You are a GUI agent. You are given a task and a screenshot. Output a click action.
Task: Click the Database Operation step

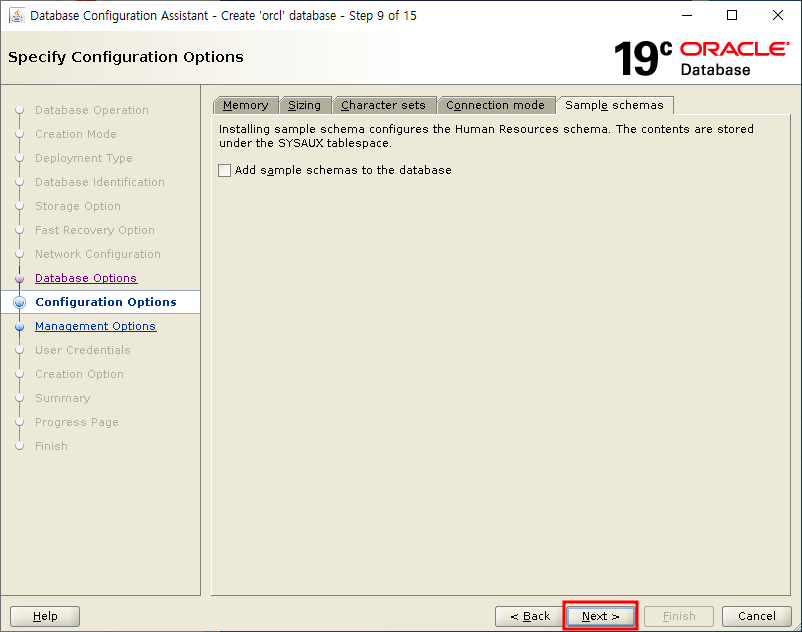[x=92, y=110]
